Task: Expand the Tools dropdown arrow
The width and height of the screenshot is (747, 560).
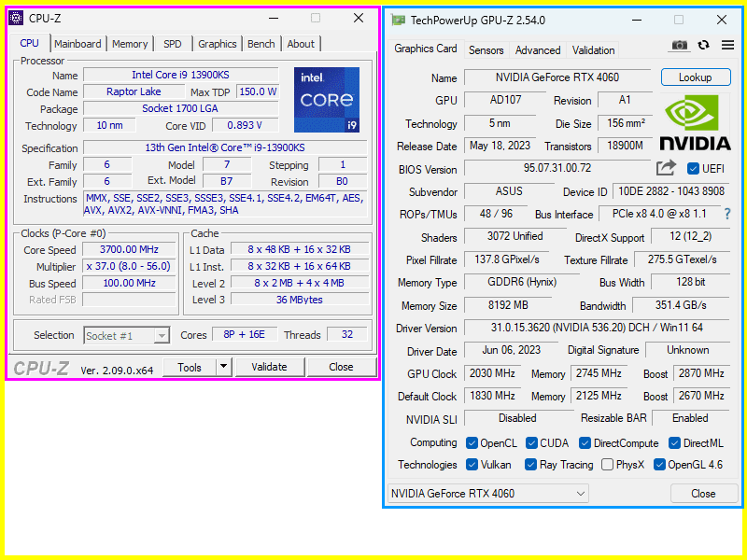Action: pos(224,367)
